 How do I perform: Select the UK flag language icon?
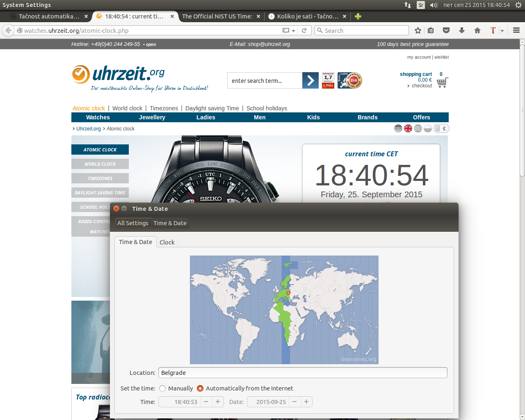(408, 128)
